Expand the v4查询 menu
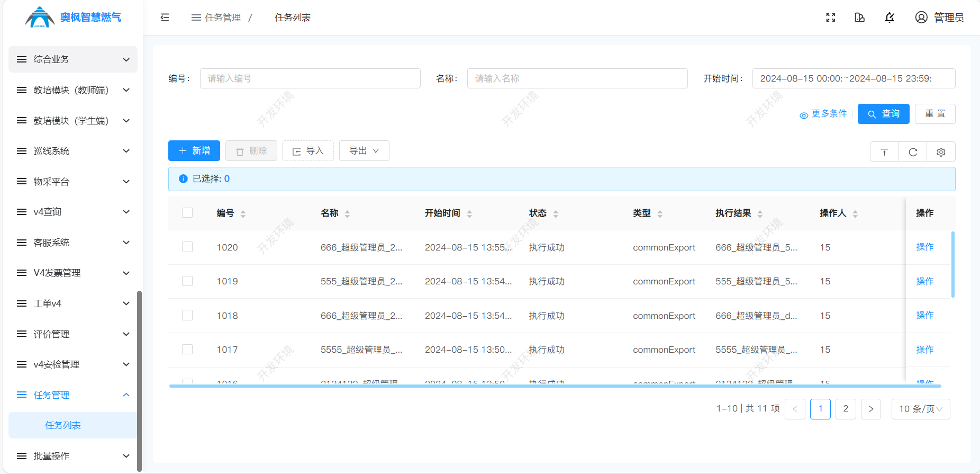This screenshot has height=474, width=980. click(x=73, y=212)
